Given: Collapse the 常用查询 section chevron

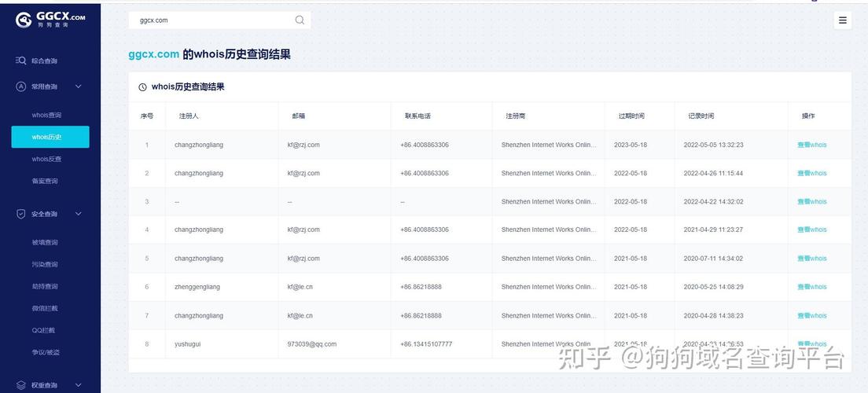Looking at the screenshot, I should click(78, 87).
